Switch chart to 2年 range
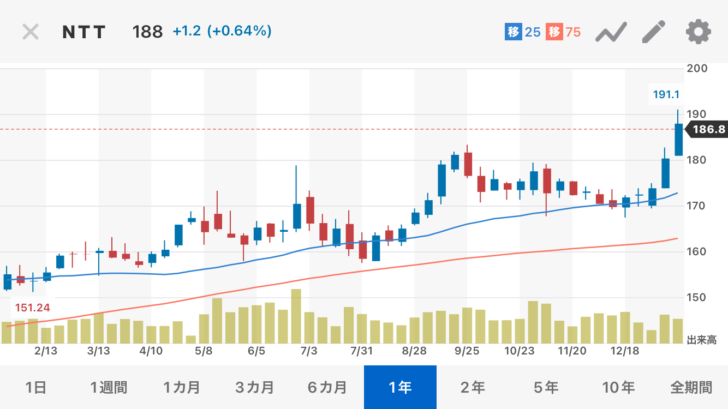The width and height of the screenshot is (728, 409). click(x=474, y=387)
